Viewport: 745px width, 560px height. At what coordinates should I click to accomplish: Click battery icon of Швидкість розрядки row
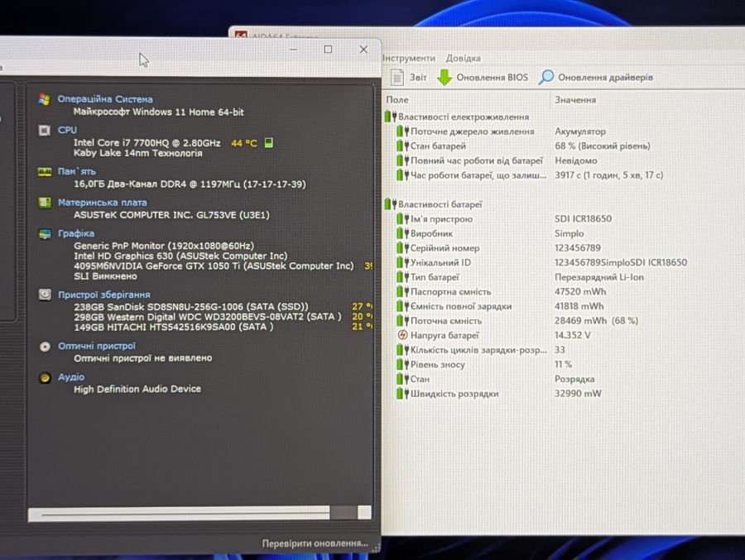[402, 393]
